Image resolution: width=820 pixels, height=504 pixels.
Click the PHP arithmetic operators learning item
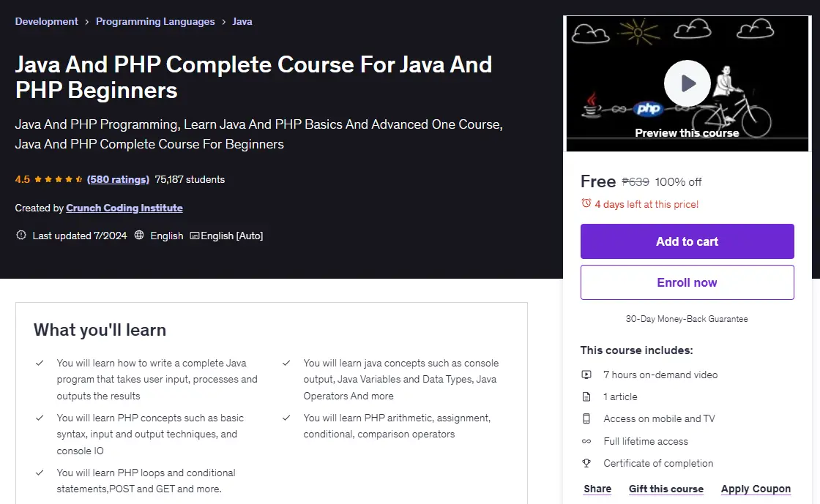click(397, 426)
